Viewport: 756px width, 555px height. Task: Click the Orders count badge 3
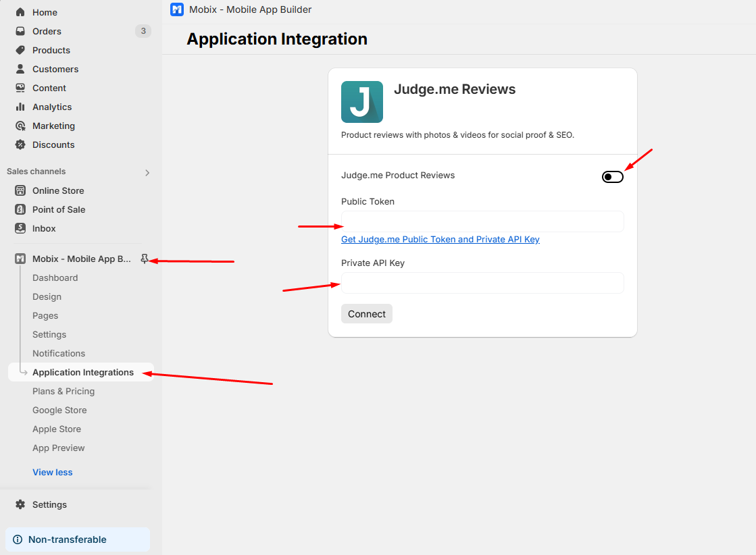click(143, 31)
